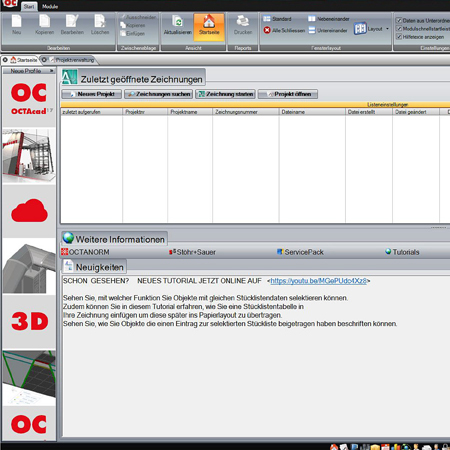Click the Aktualisieren refresh icon

[178, 21]
